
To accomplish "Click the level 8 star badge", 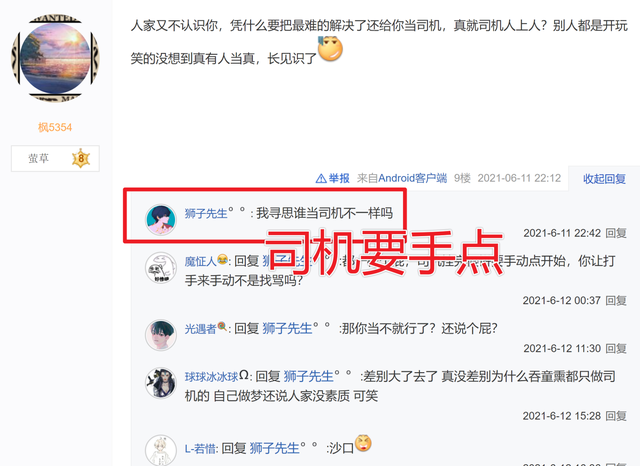I will (81, 158).
